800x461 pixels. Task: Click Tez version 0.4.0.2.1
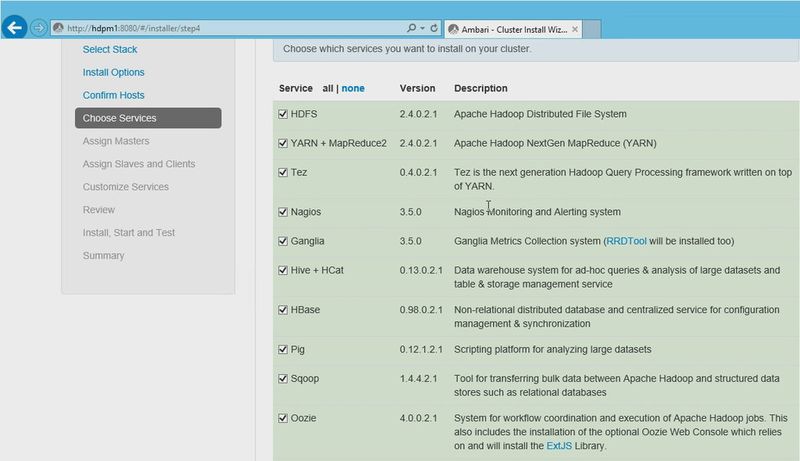(418, 172)
